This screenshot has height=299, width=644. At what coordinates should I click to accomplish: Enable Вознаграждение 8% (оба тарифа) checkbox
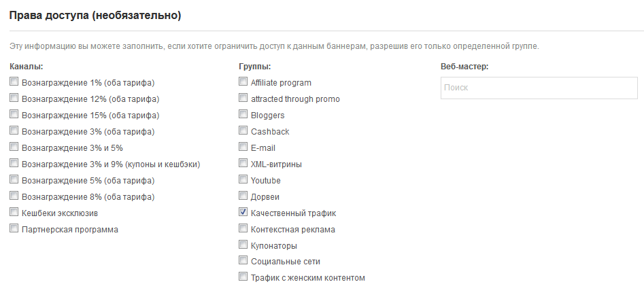coord(14,196)
